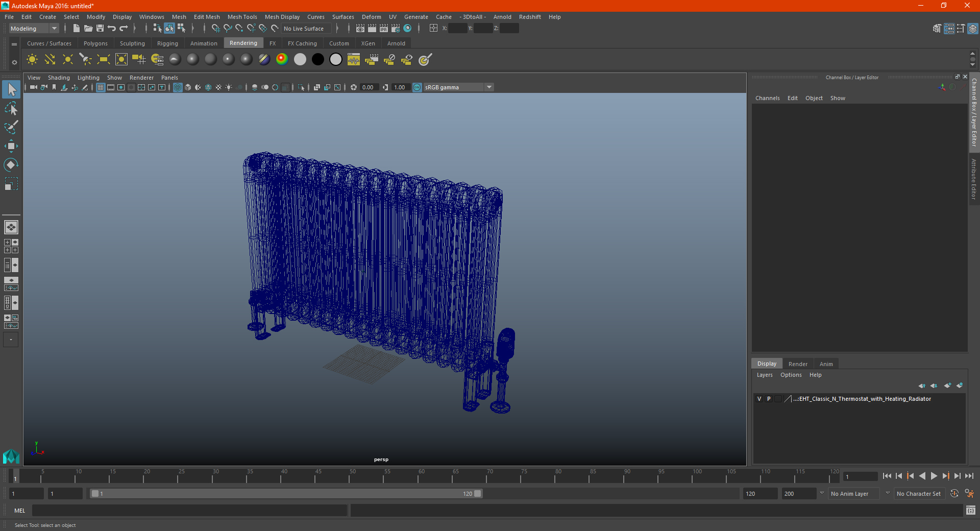Screen dimensions: 980x531
Task: Create a new layer and assign selected objects
Action: [960, 385]
